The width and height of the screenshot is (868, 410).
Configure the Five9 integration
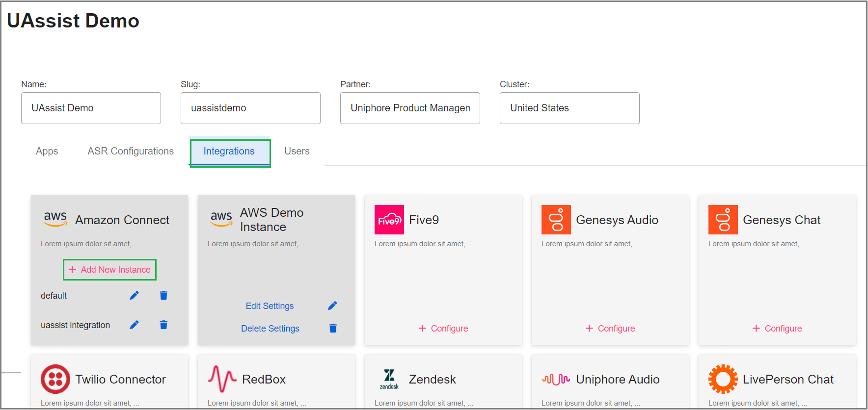443,329
